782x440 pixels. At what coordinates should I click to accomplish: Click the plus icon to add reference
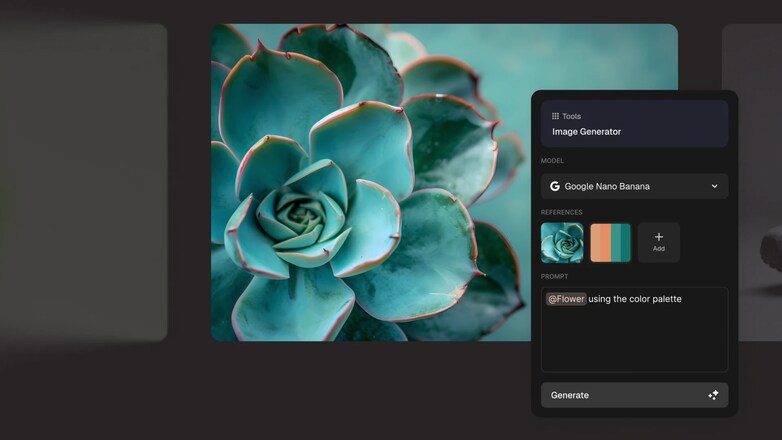(x=658, y=237)
